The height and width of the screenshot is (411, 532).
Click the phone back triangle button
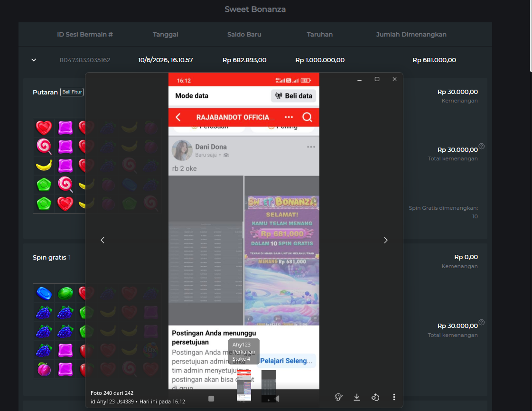(x=277, y=399)
